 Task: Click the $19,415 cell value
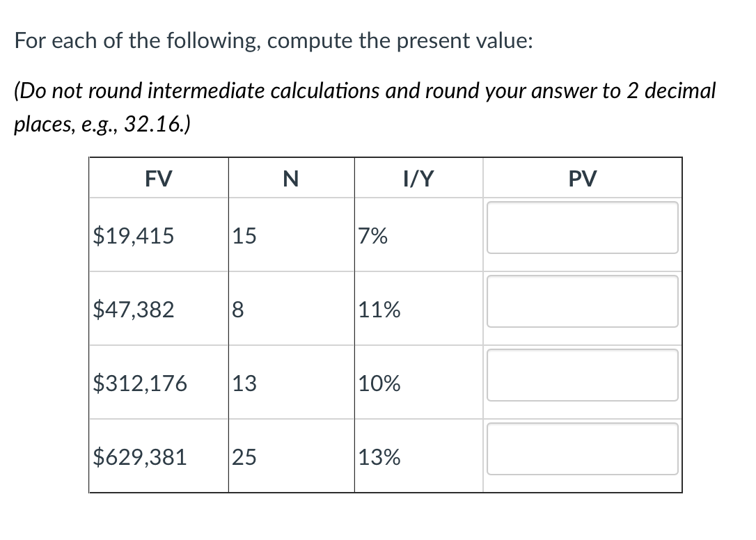coord(133,237)
